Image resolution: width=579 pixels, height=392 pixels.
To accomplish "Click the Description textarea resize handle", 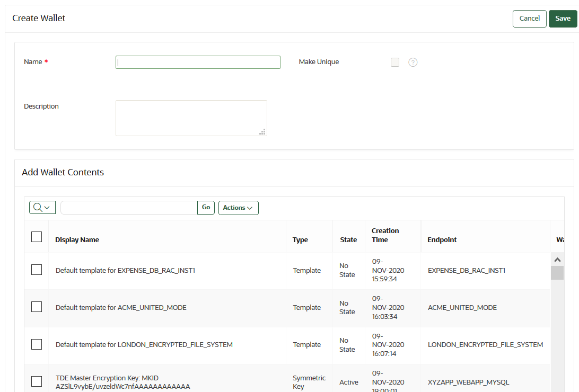I will tap(262, 131).
